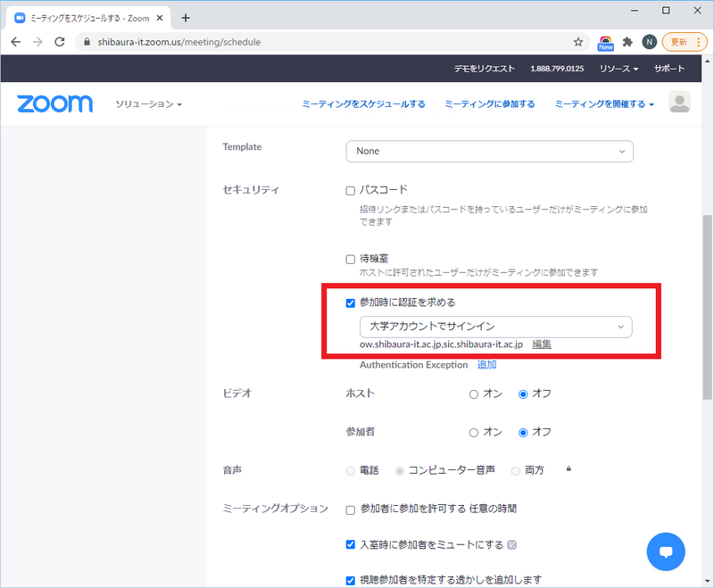Click デモをリクエスト in top bar
714x588 pixels.
pos(484,69)
